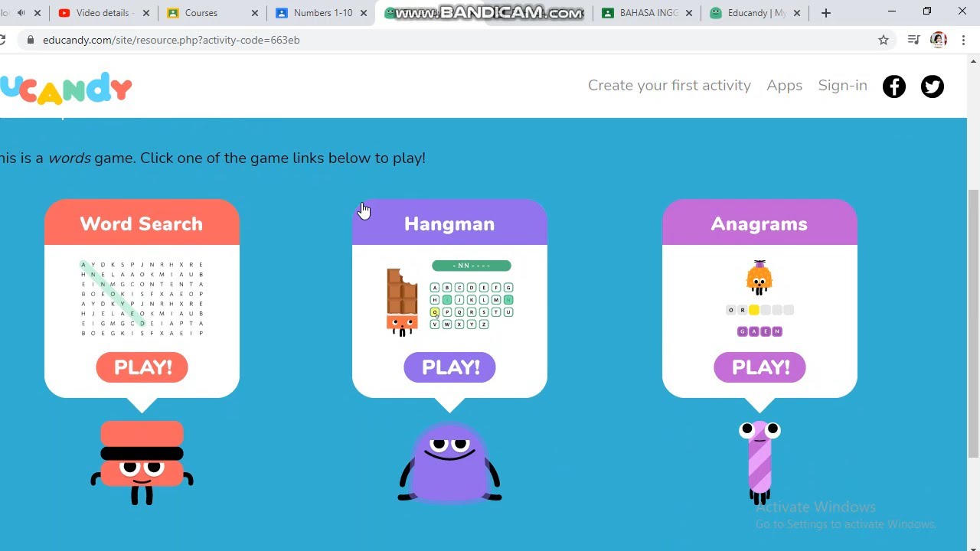Click the Word Search letter grid preview

point(142,298)
